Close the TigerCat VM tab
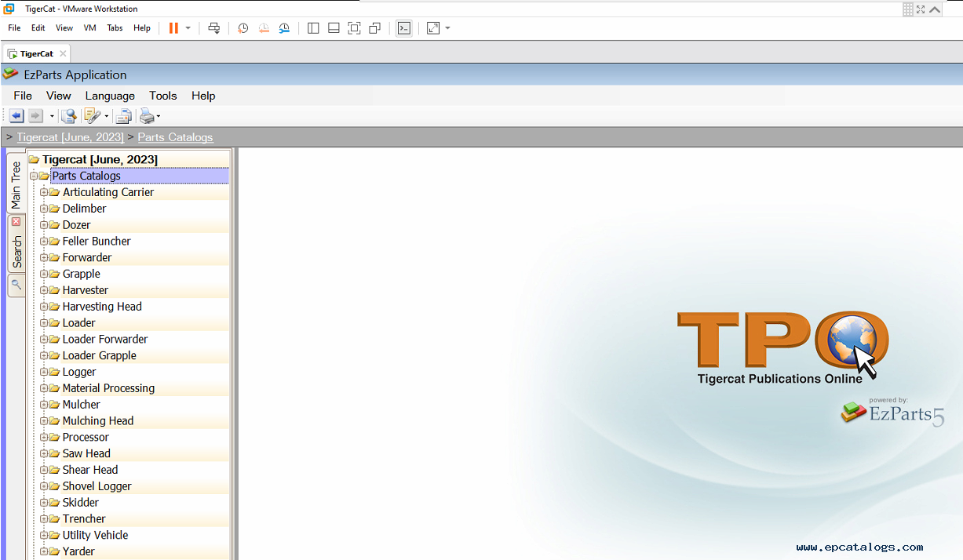Image resolution: width=963 pixels, height=560 pixels. click(x=63, y=54)
